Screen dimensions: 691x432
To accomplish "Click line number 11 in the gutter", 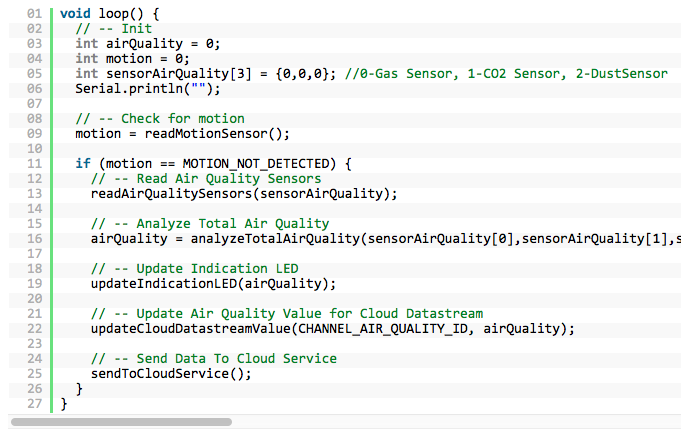I will click(x=33, y=163).
